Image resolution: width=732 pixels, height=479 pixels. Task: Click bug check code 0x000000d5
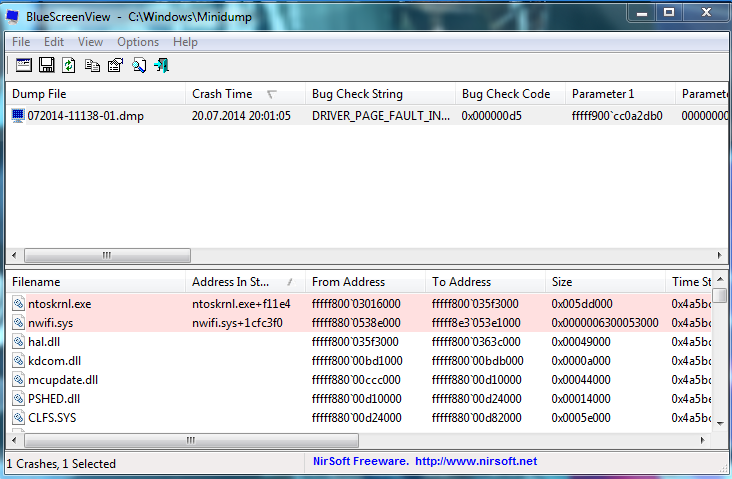click(491, 116)
